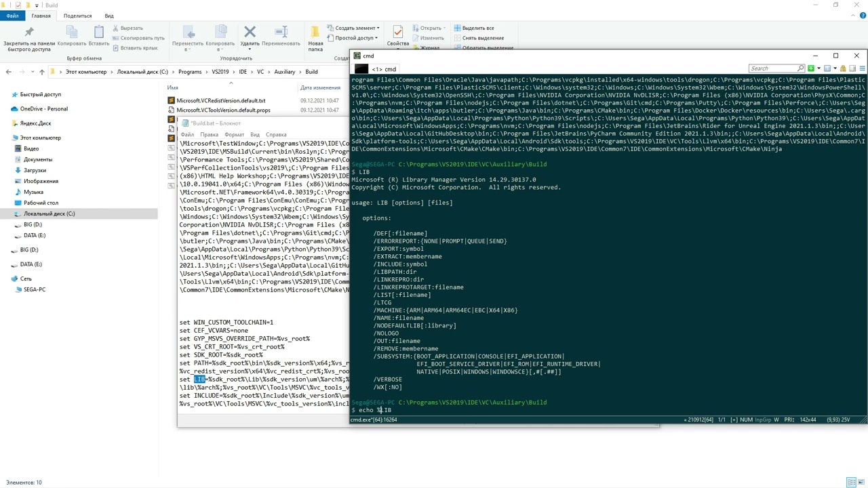Select Быстрый доступ in the navigation pane
This screenshot has width=868, height=488.
tap(41, 95)
